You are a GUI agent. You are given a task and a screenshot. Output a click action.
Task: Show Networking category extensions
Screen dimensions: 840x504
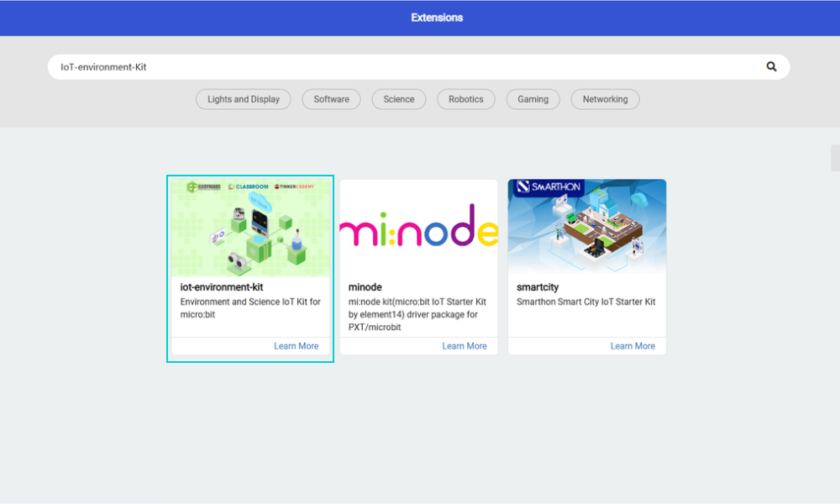click(x=605, y=99)
